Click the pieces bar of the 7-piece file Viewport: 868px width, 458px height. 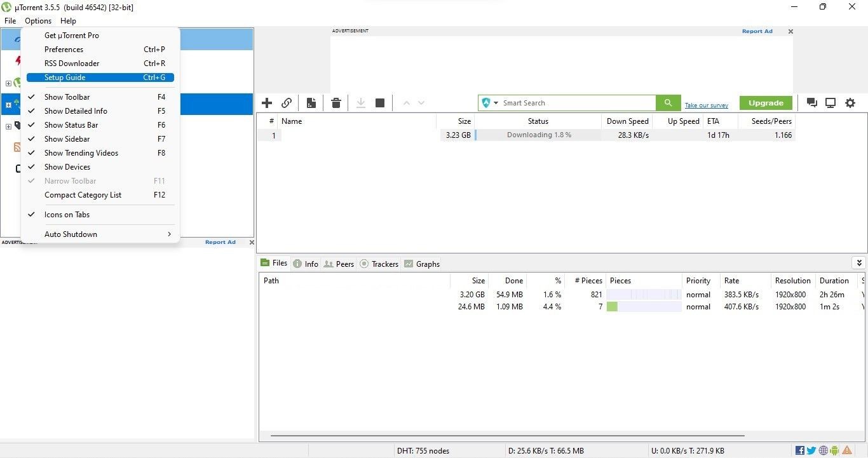(644, 307)
